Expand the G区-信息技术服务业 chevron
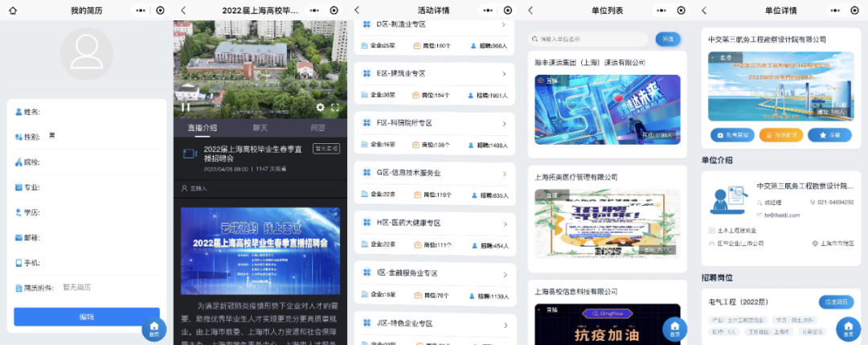Screen dimensions: 868x345 coord(504,173)
